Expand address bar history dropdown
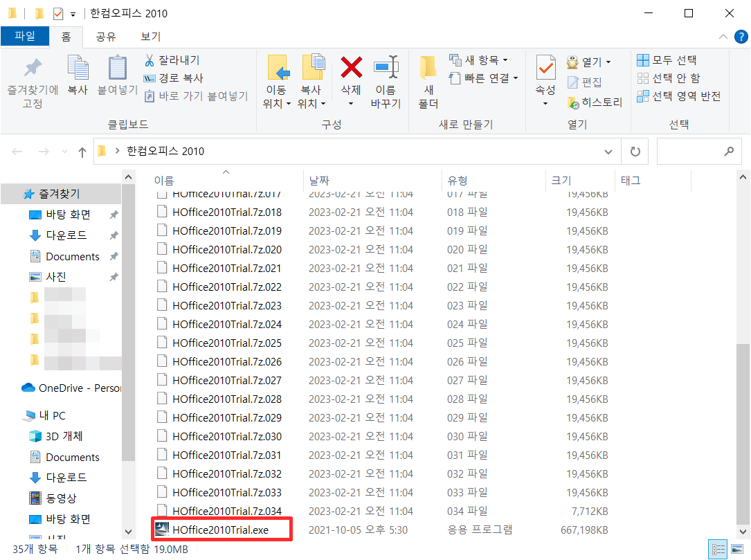The width and height of the screenshot is (751, 560). [x=608, y=152]
